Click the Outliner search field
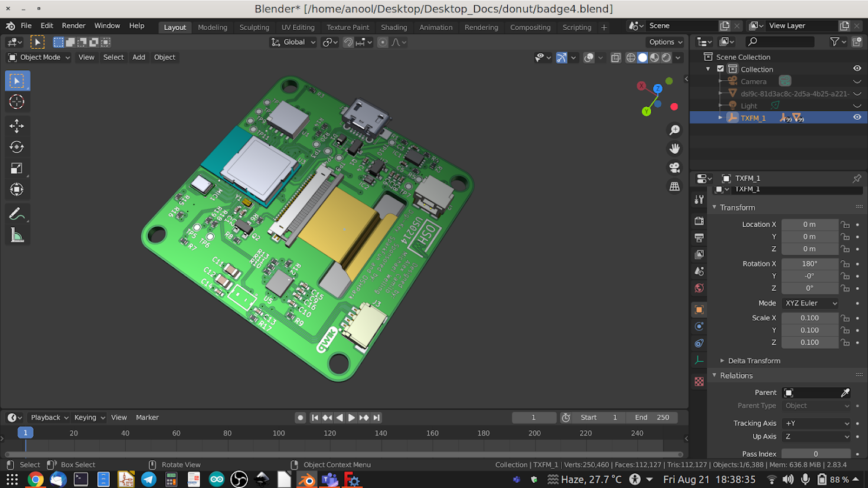 tap(779, 42)
